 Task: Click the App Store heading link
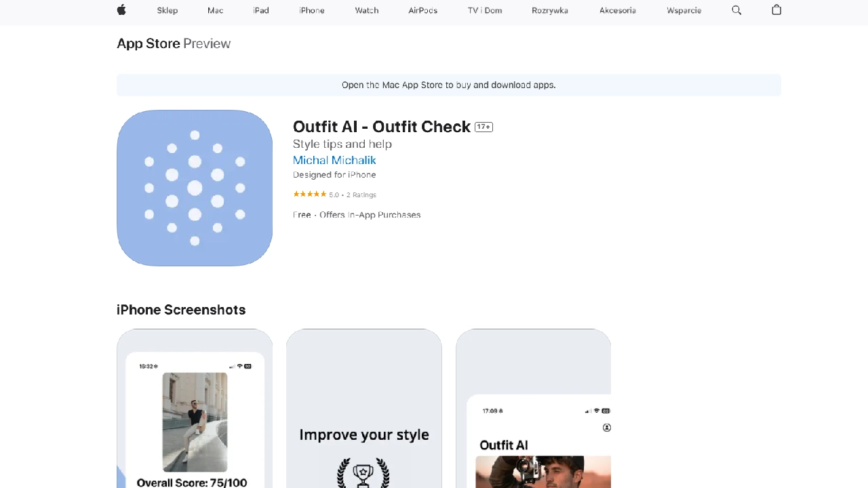tap(149, 43)
